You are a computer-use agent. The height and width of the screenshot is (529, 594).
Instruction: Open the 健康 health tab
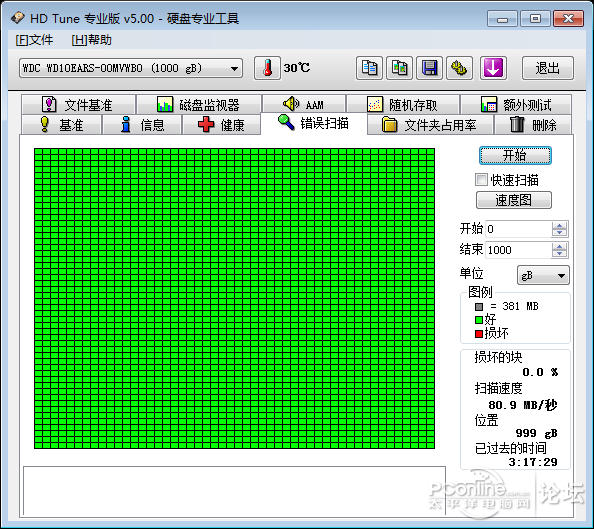click(222, 125)
